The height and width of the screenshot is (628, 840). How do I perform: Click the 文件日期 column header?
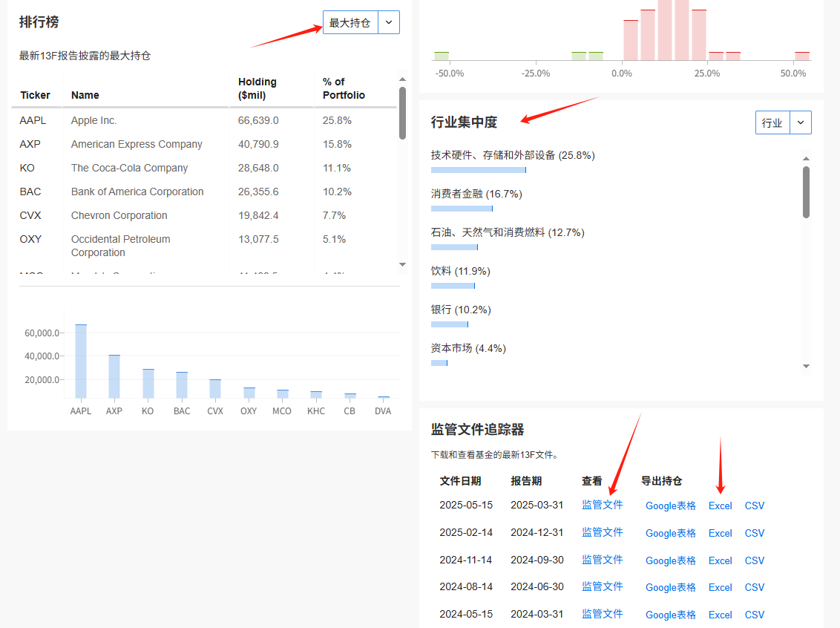[x=460, y=480]
